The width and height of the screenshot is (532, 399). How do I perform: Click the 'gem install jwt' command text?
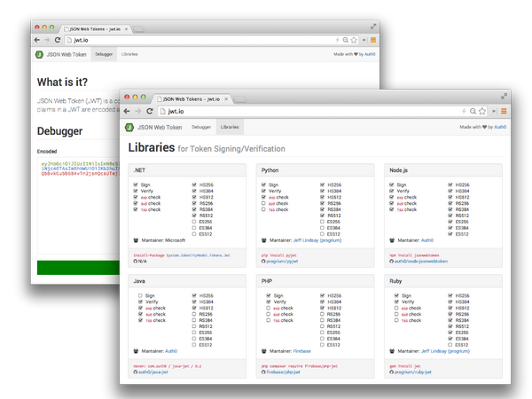[405, 366]
